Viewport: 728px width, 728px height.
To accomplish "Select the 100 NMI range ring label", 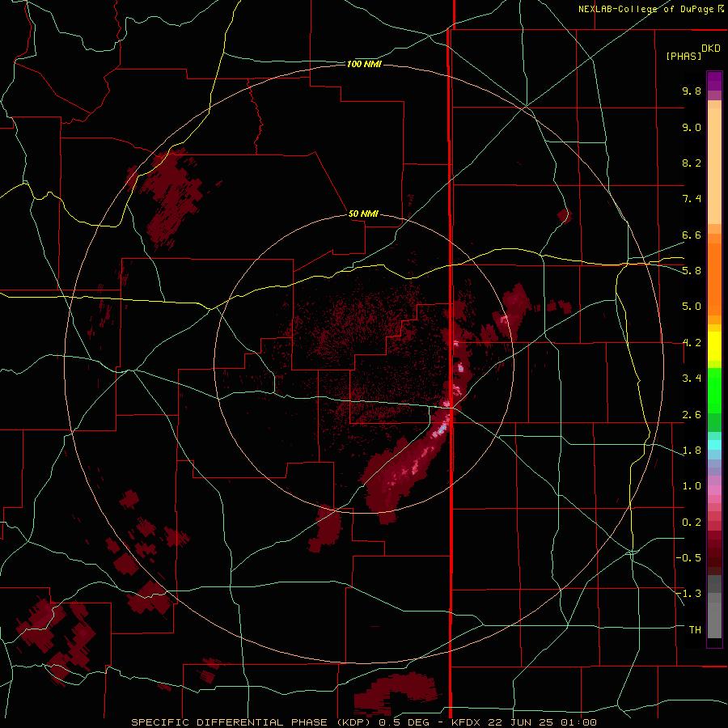I will tap(364, 64).
